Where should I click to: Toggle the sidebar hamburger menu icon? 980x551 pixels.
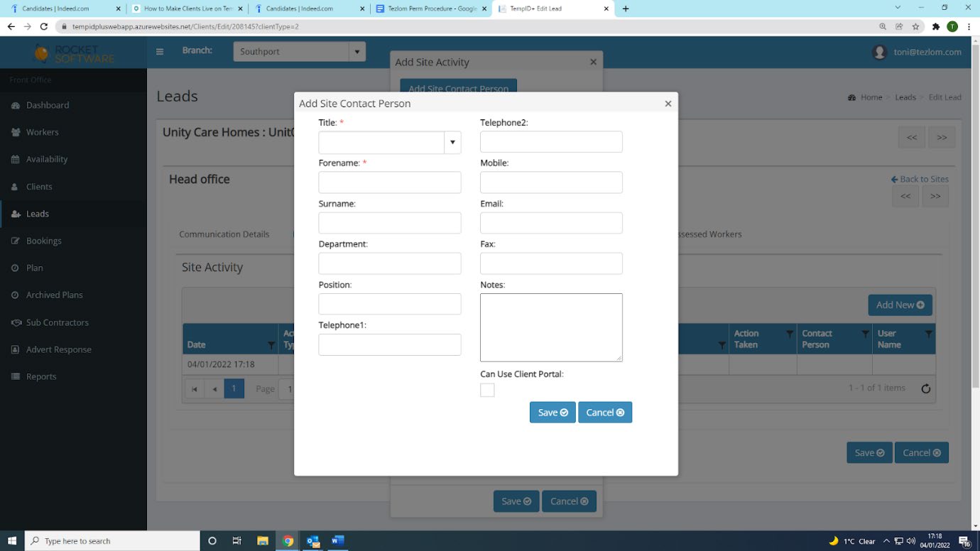[x=160, y=52]
